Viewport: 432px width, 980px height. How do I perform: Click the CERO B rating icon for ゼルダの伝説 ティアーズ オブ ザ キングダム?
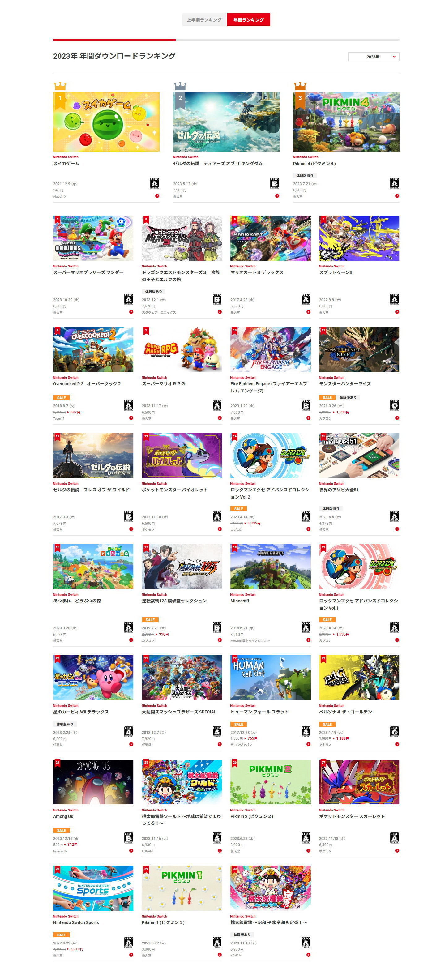coord(274,183)
